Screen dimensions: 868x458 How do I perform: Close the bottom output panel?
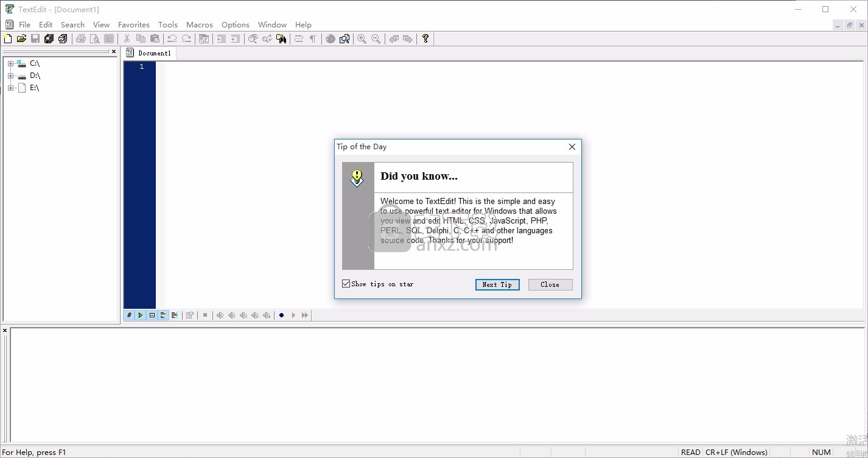pos(5,331)
